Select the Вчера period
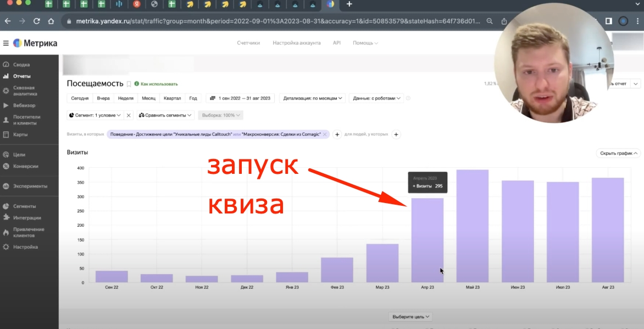This screenshot has height=329, width=644. [x=103, y=98]
